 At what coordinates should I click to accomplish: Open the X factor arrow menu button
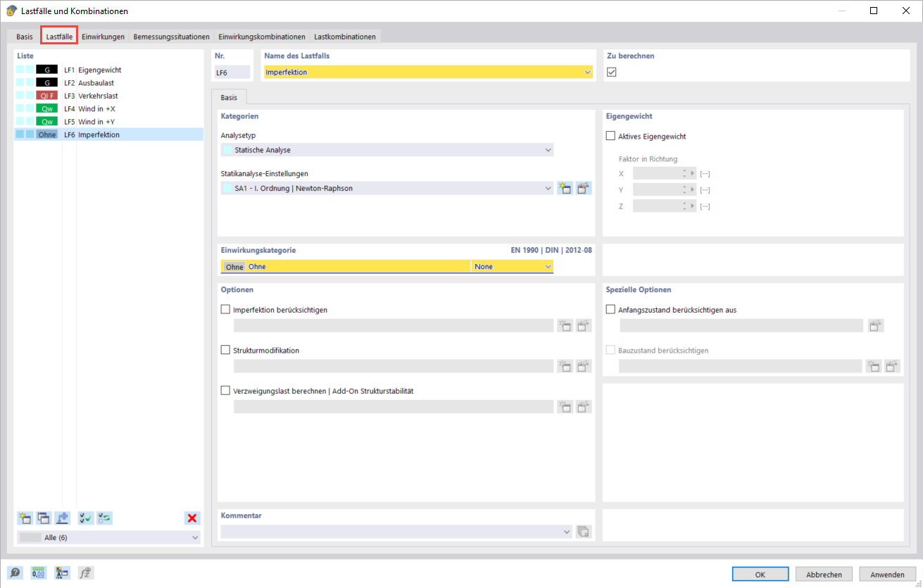click(x=693, y=173)
